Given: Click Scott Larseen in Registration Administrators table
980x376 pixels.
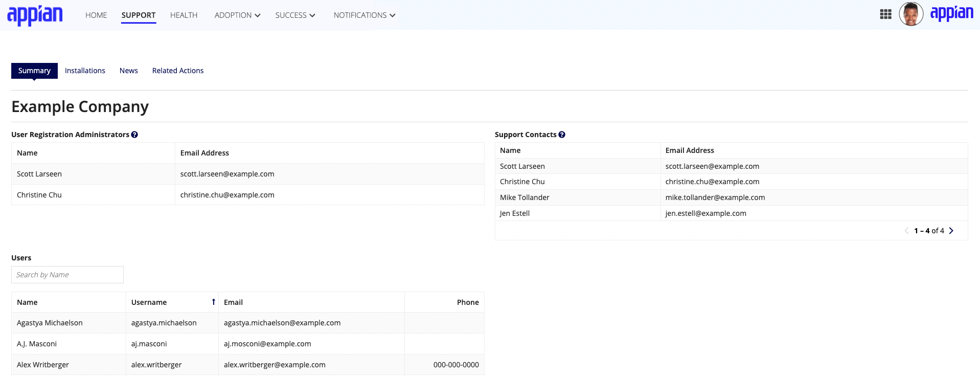Looking at the screenshot, I should pyautogui.click(x=39, y=174).
